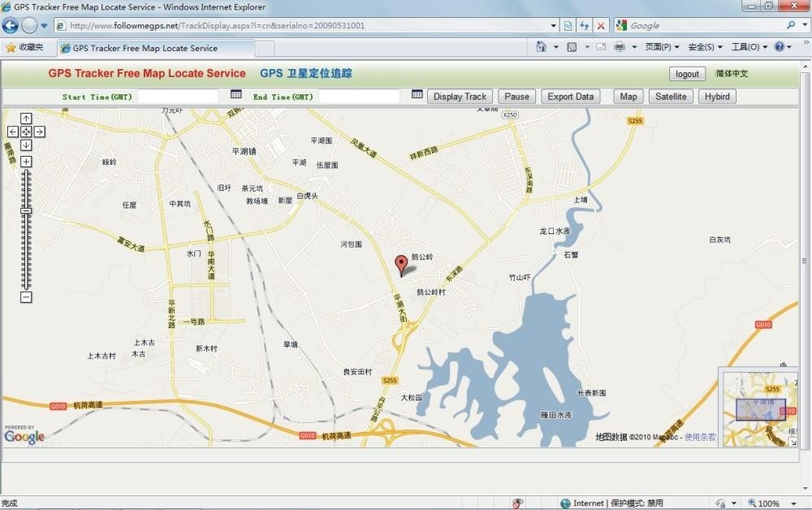Pan the map right with the arrow
This screenshot has width=812, height=510.
(39, 132)
